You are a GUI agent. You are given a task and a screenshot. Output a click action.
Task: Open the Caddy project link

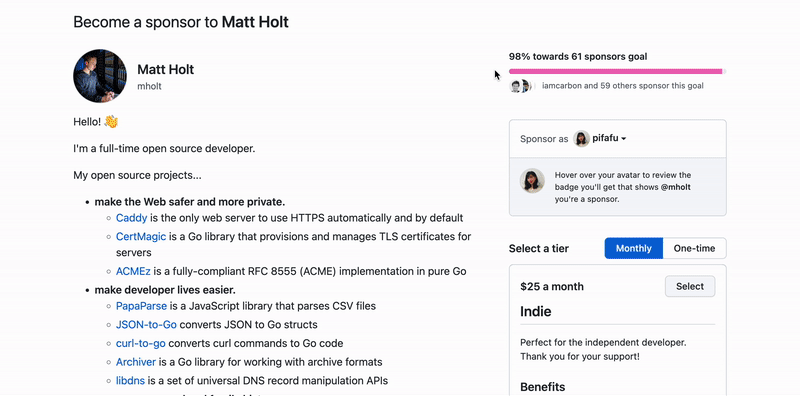point(132,218)
